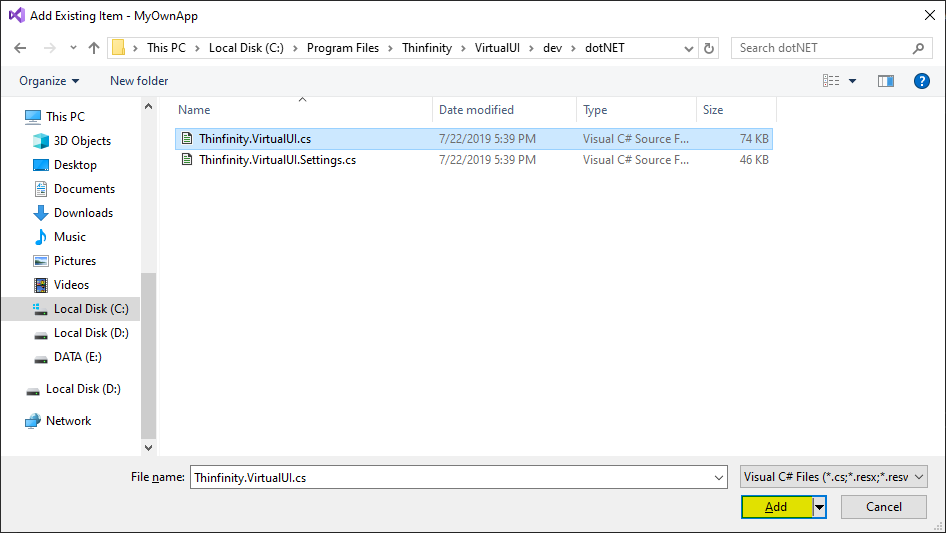946x533 pixels.
Task: Open Documents in the sidebar
Action: (84, 189)
